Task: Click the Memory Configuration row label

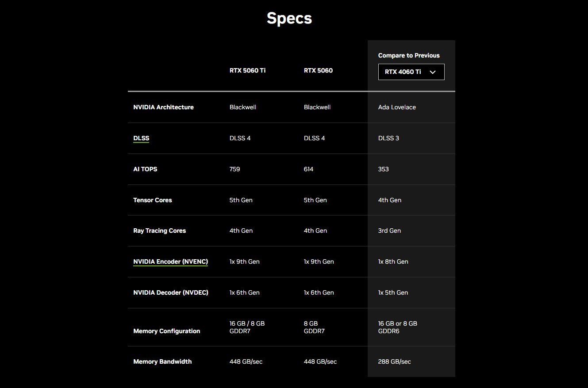Action: (166, 331)
